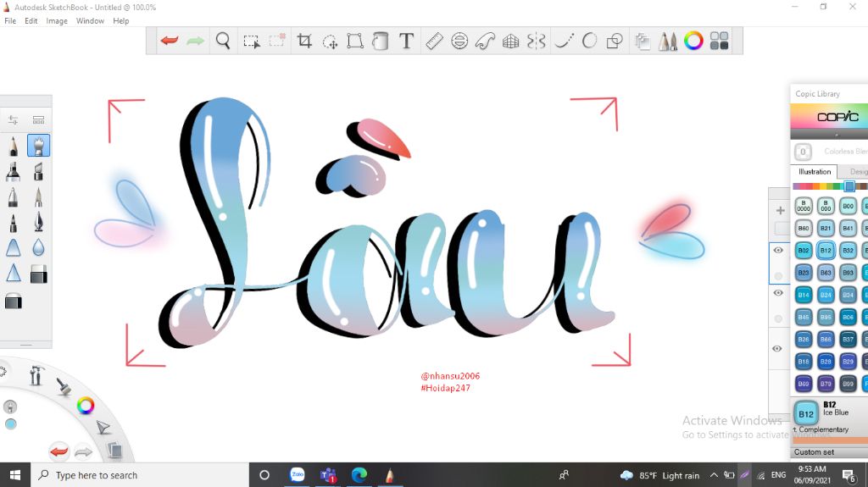This screenshot has width=868, height=487.
Task: Select the Text tool
Action: [x=406, y=41]
